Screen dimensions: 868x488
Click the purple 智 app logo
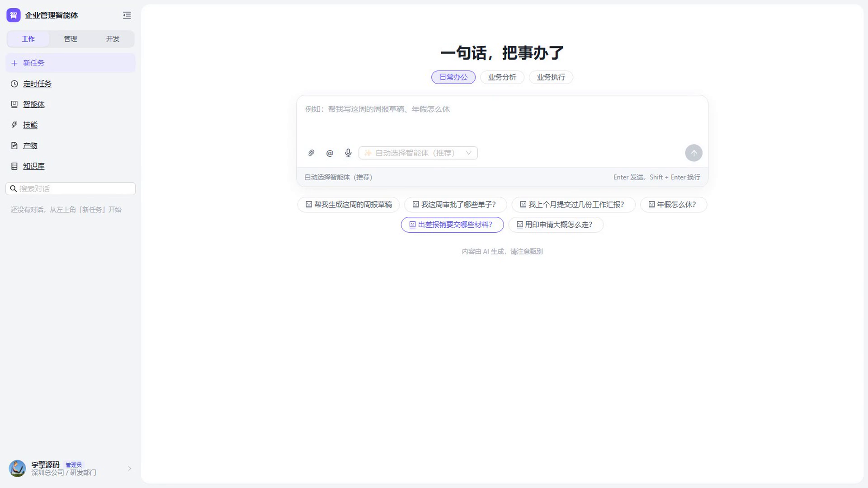(x=14, y=15)
